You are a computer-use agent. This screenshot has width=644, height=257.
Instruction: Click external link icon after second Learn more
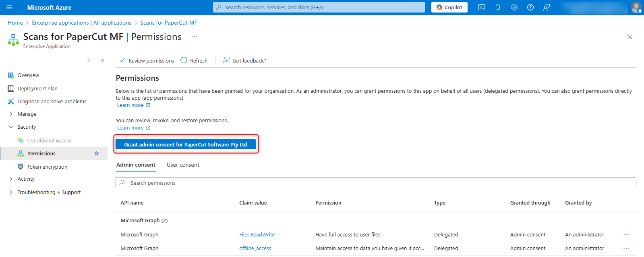[148, 128]
